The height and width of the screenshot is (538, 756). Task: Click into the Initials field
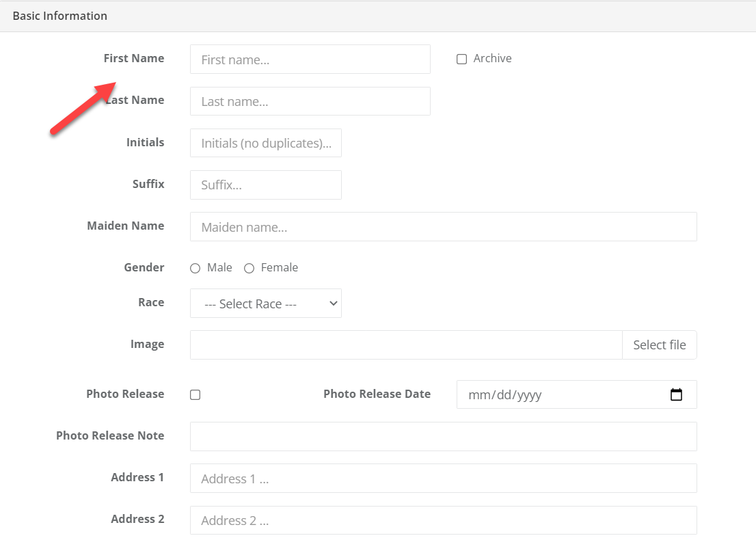[x=265, y=143]
